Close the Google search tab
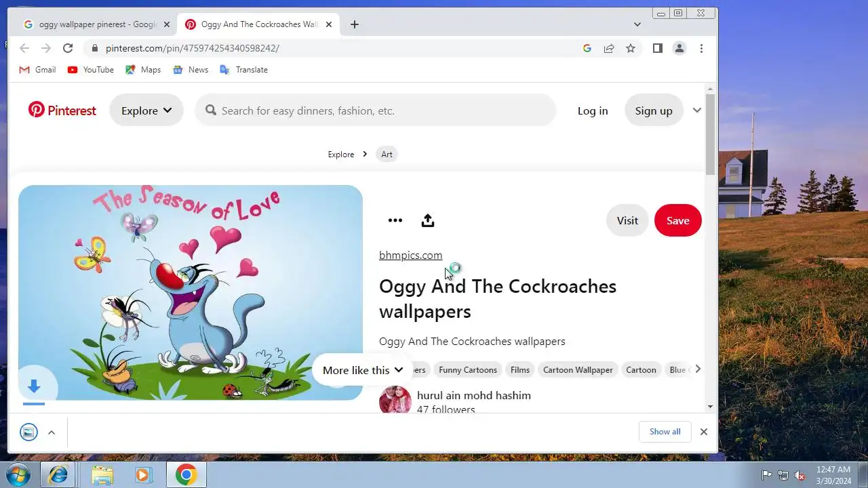Image resolution: width=868 pixels, height=488 pixels. (x=167, y=24)
